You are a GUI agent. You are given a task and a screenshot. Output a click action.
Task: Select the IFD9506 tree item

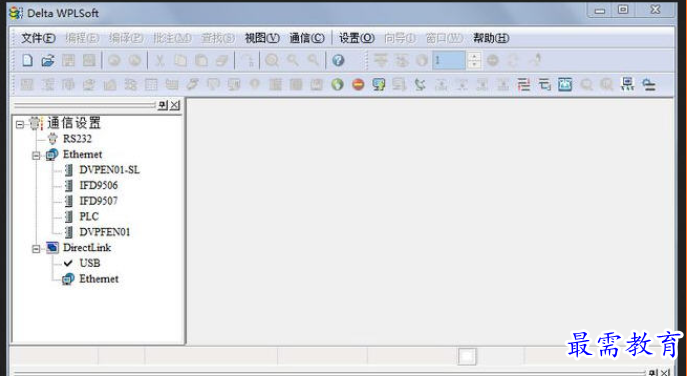[x=98, y=185]
